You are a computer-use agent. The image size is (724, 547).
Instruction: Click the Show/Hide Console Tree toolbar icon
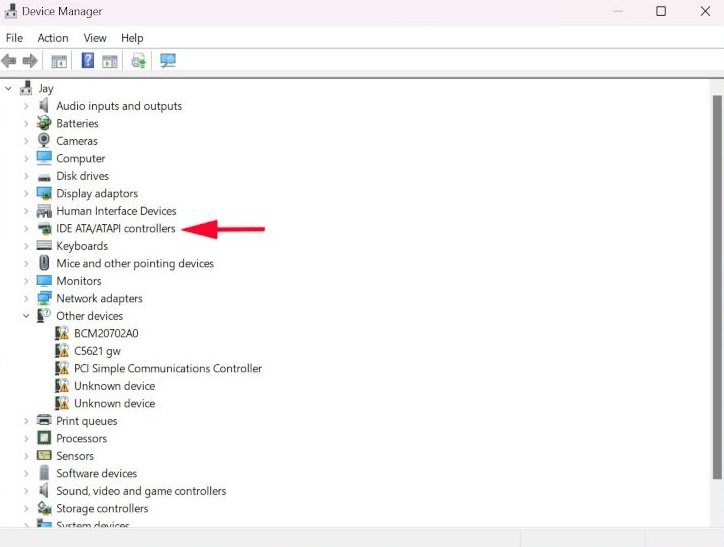(59, 61)
